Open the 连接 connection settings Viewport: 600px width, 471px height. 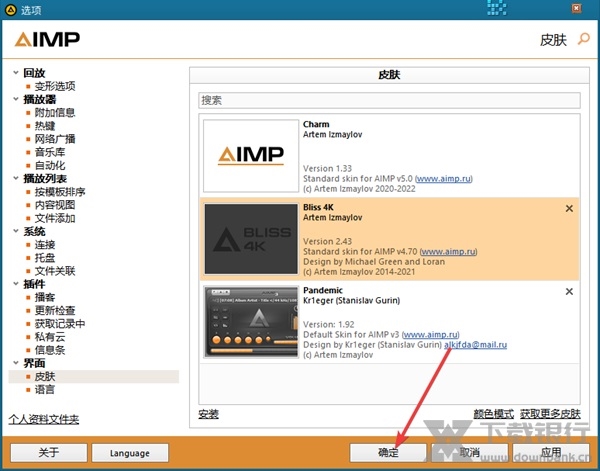tap(45, 244)
